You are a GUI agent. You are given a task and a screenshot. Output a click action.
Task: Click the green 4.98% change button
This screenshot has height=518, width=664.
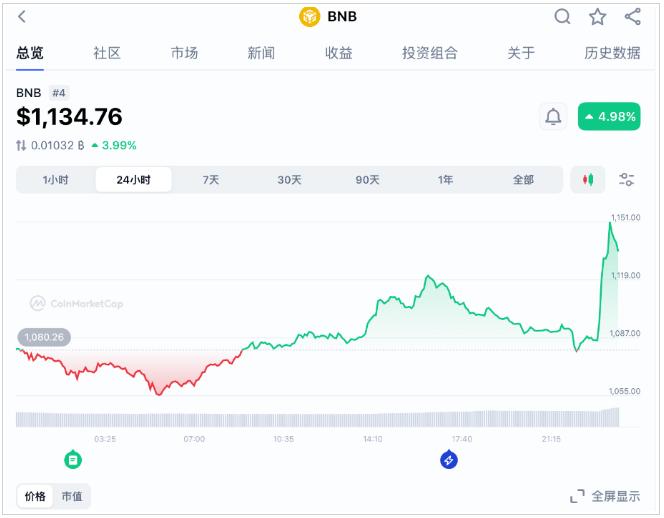click(609, 117)
